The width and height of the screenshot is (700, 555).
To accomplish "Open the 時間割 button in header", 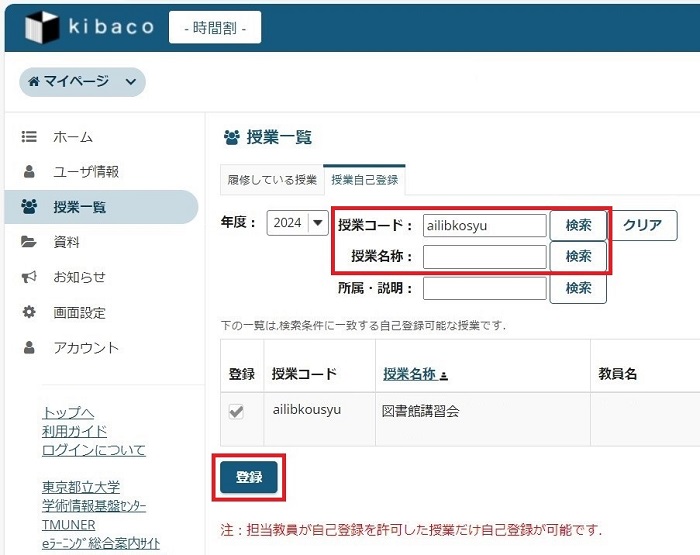I will tap(215, 27).
